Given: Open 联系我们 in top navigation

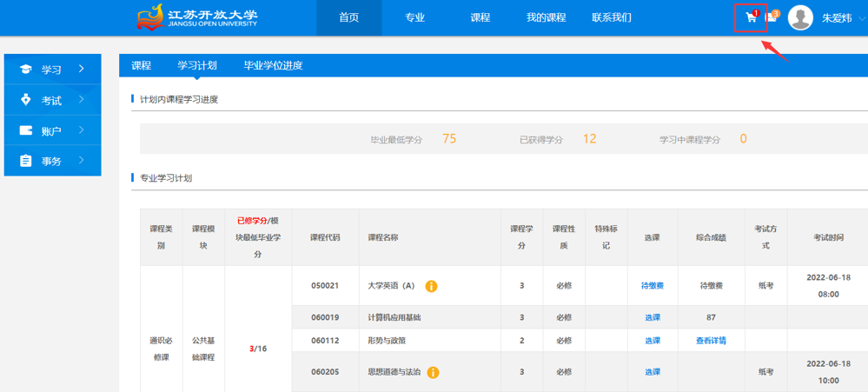Looking at the screenshot, I should (x=612, y=17).
